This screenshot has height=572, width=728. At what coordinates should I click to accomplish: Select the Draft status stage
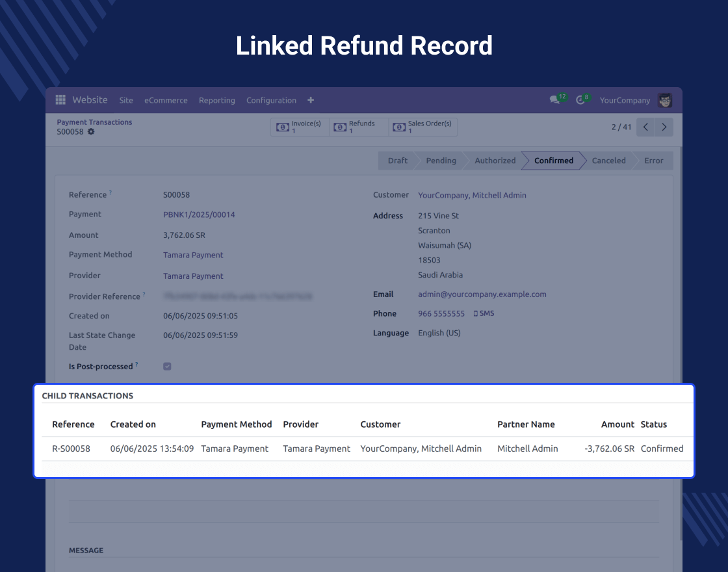[397, 161]
